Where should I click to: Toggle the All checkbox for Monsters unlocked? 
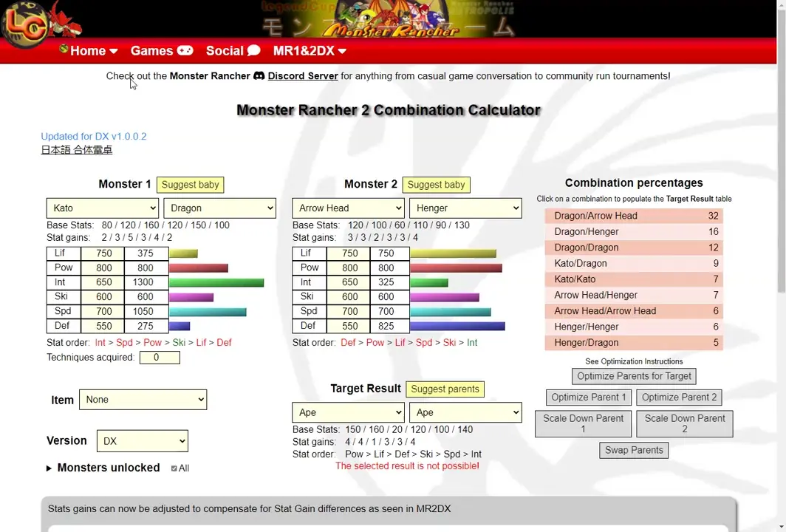(173, 468)
